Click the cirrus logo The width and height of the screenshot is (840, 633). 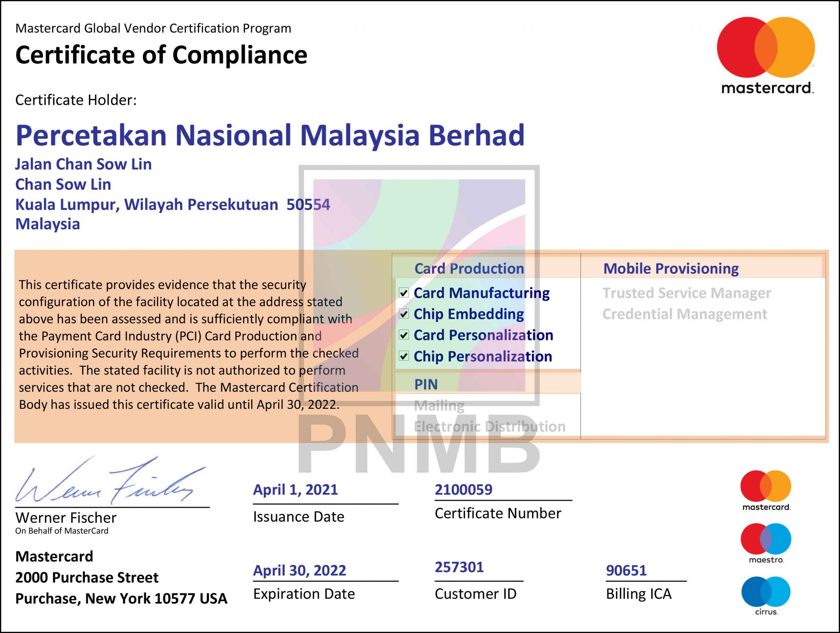coord(766,596)
